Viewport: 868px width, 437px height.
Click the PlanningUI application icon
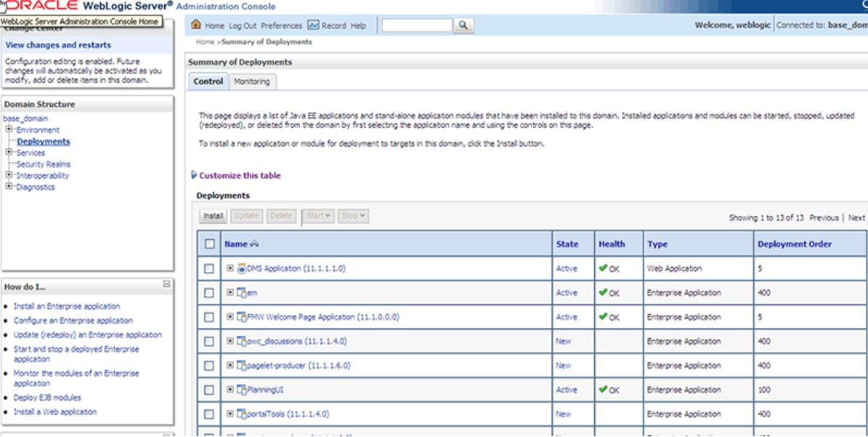point(241,390)
